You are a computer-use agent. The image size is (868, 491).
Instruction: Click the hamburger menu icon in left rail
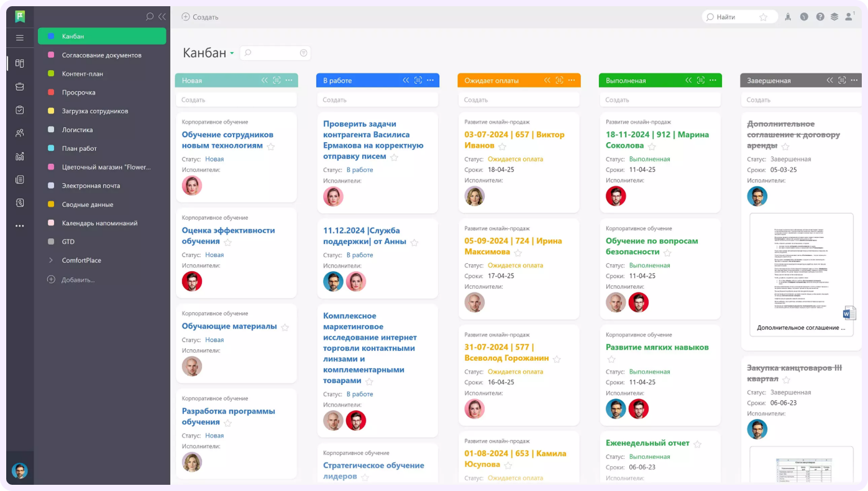tap(20, 38)
